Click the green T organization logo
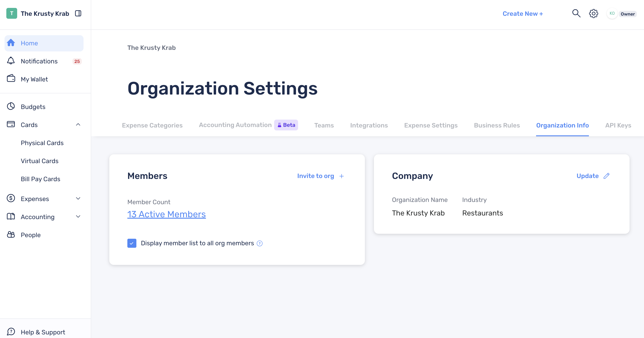The width and height of the screenshot is (644, 338). (x=12, y=14)
